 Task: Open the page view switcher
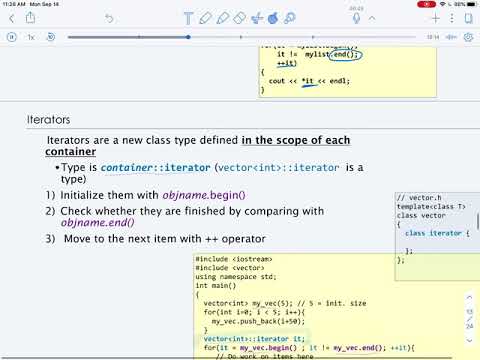click(x=468, y=18)
